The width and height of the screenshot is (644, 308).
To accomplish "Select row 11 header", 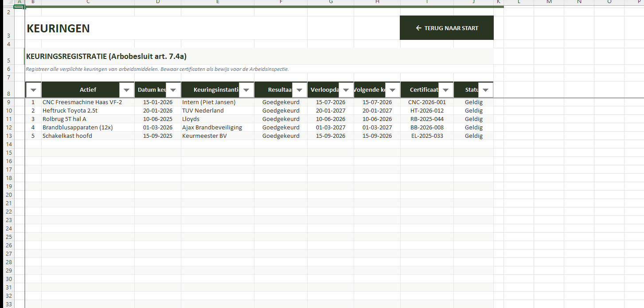I will [8, 119].
